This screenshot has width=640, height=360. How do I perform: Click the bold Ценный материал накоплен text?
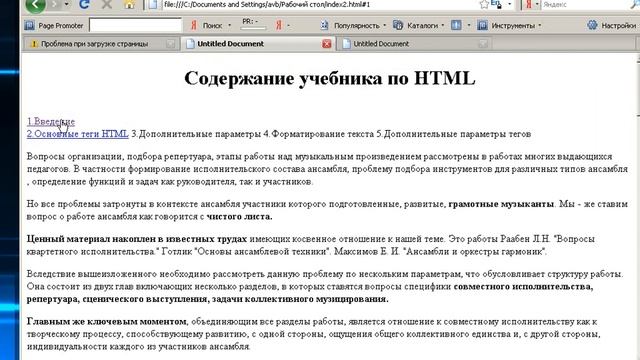(x=137, y=239)
